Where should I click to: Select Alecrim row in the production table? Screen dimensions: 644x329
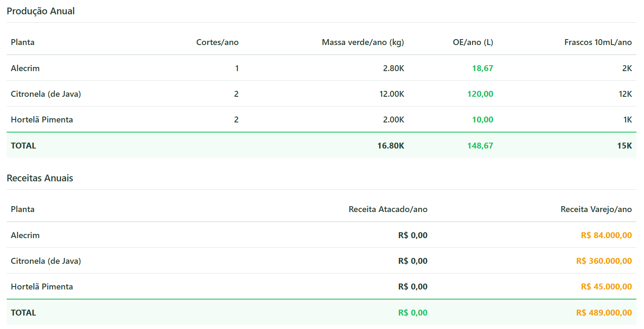click(x=25, y=68)
